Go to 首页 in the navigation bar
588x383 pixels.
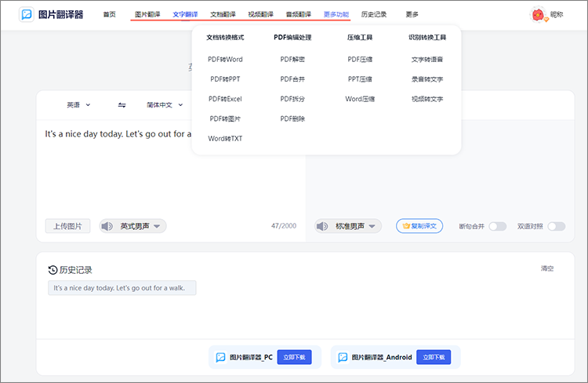pos(110,15)
